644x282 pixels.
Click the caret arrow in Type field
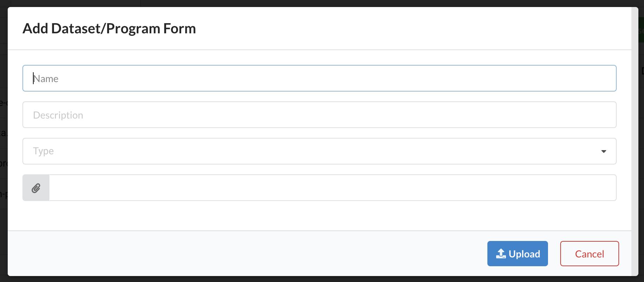(x=603, y=152)
